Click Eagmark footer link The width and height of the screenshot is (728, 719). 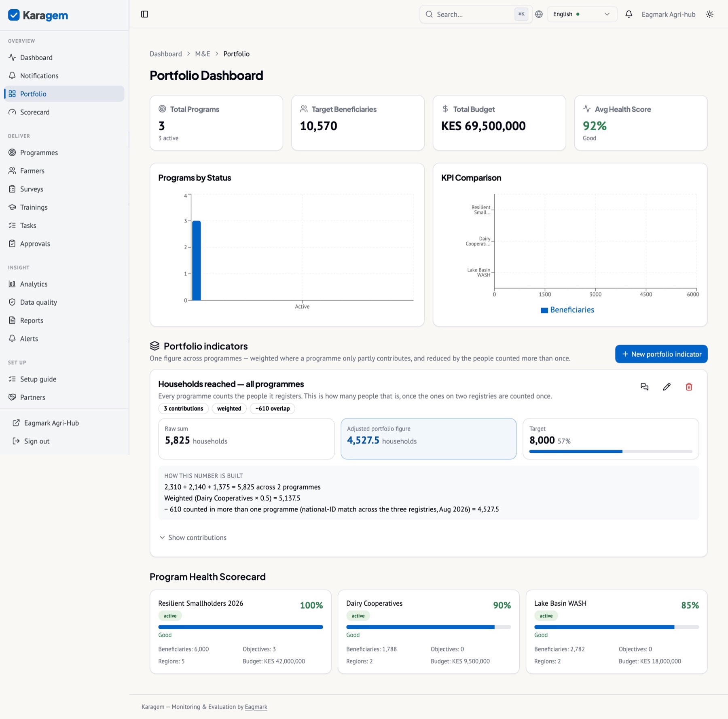coord(256,707)
